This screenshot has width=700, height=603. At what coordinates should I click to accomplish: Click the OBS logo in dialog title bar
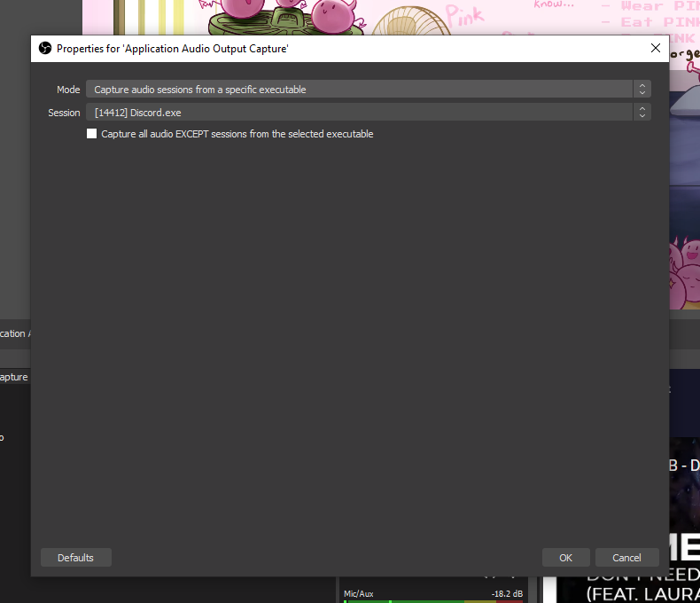45,48
